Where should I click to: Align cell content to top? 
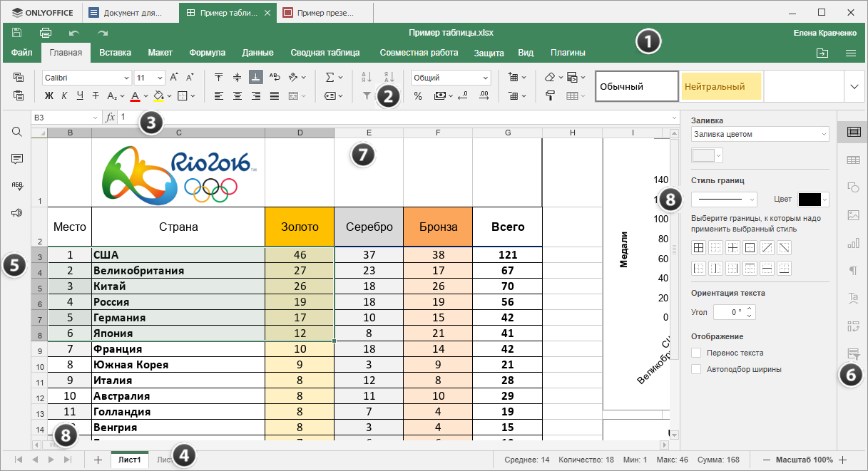point(218,78)
